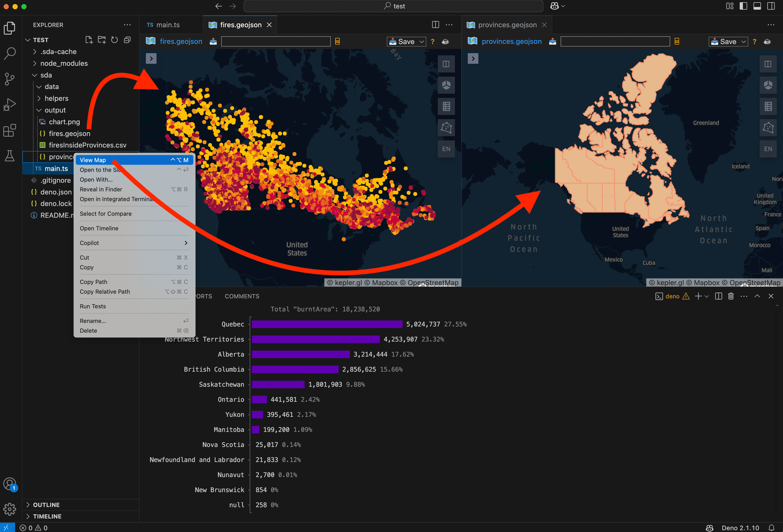
Task: Open new terminal profile dropdown arrow
Action: point(707,296)
